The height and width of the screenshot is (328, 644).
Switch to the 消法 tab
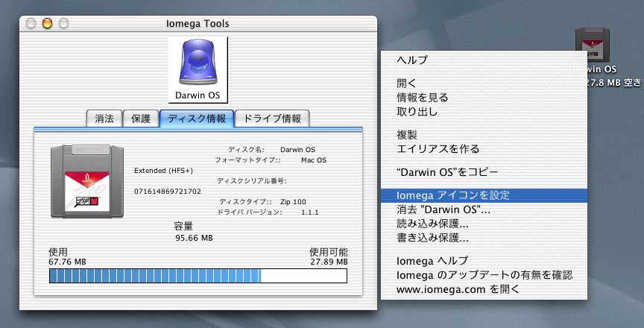coord(104,119)
